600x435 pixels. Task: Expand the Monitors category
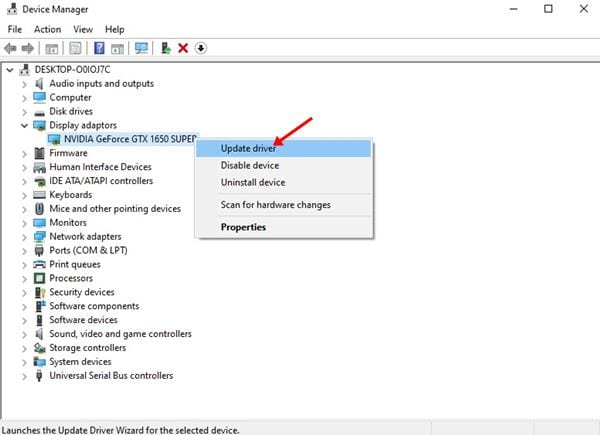tap(24, 223)
